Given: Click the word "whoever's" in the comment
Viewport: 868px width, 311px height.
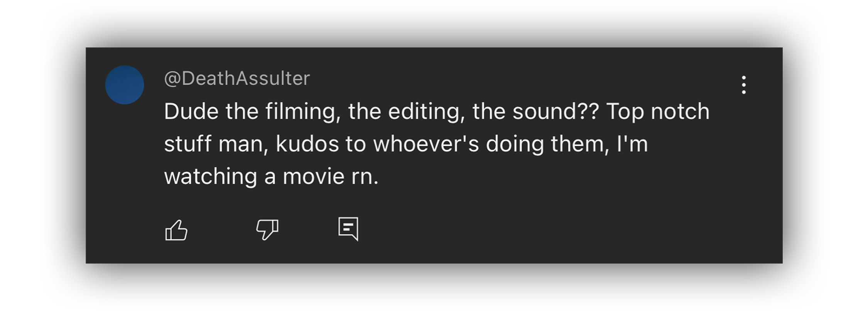Looking at the screenshot, I should click(426, 144).
